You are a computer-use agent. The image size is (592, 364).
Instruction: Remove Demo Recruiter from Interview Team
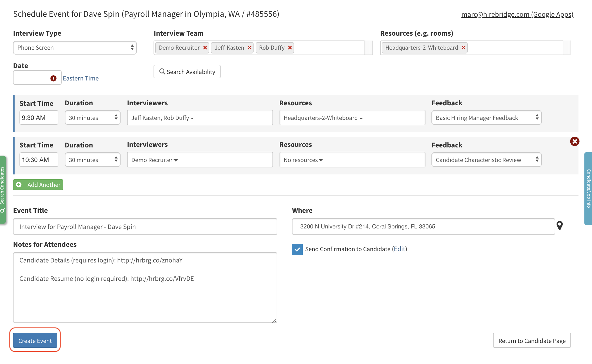tap(205, 48)
